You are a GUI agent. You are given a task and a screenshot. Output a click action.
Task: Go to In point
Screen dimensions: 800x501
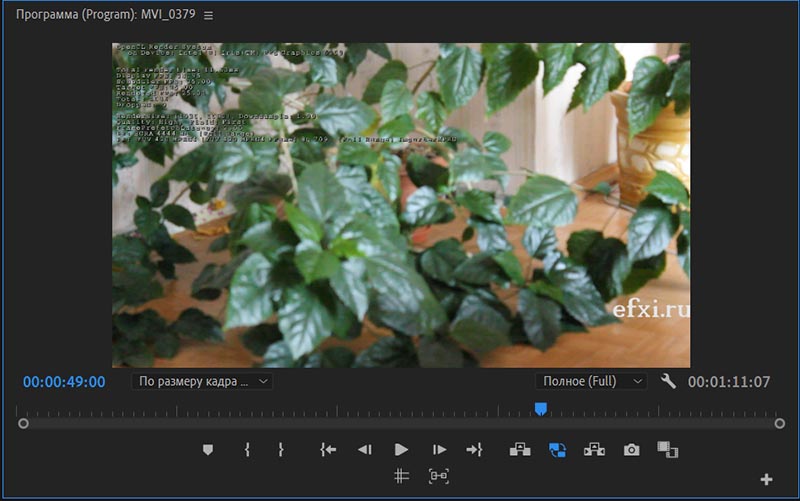(328, 449)
